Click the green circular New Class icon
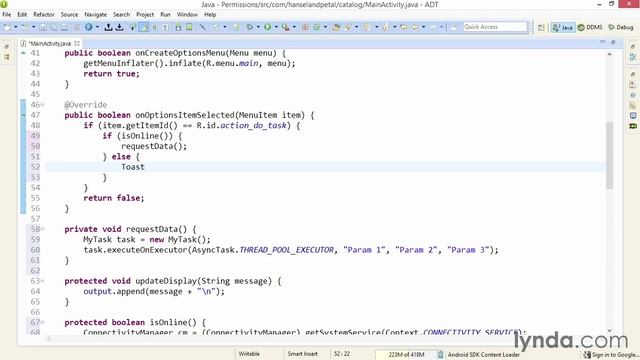Screen dimensions: 640x360 316,27
